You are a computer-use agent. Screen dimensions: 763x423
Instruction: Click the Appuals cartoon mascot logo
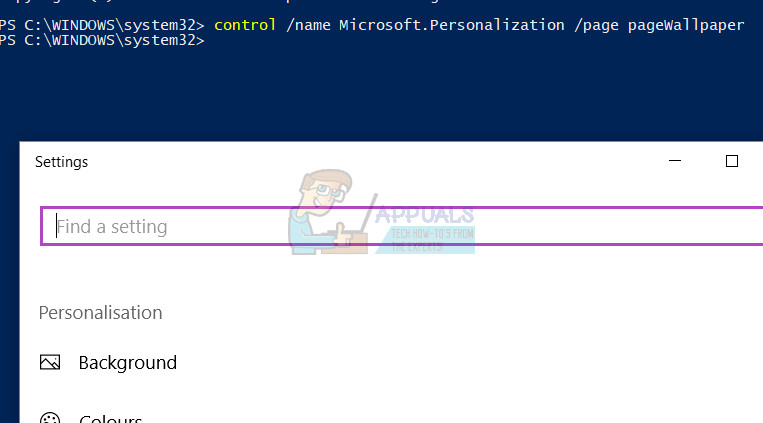click(322, 215)
